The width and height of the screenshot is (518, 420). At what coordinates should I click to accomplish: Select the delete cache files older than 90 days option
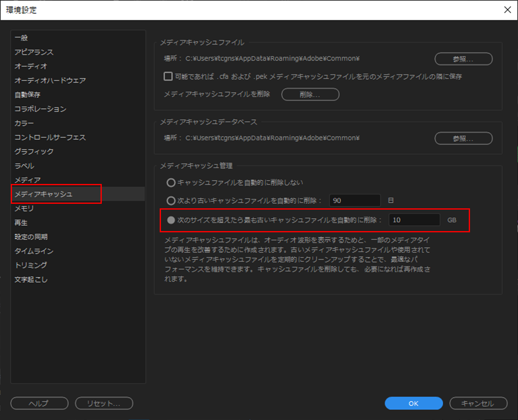tap(171, 200)
